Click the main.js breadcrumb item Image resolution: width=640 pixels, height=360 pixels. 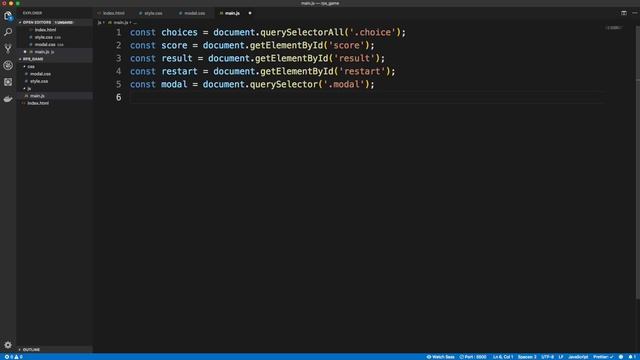(x=120, y=23)
